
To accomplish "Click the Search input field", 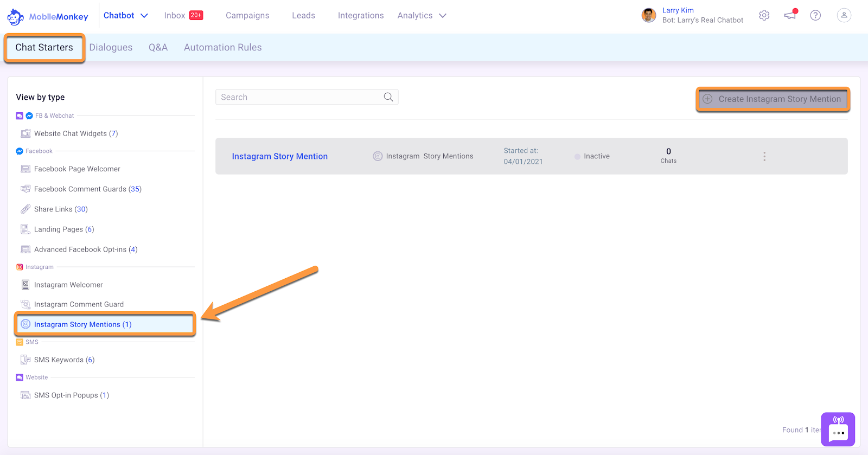I will pos(307,97).
